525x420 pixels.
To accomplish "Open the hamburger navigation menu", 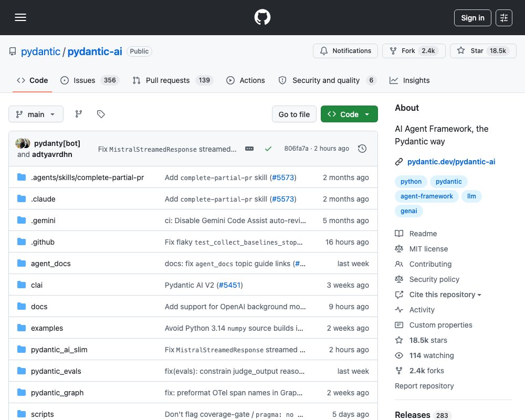I will pos(20,17).
